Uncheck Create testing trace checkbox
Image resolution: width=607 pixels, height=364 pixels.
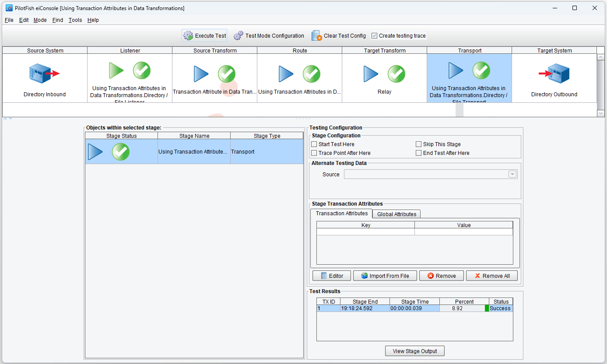point(374,36)
